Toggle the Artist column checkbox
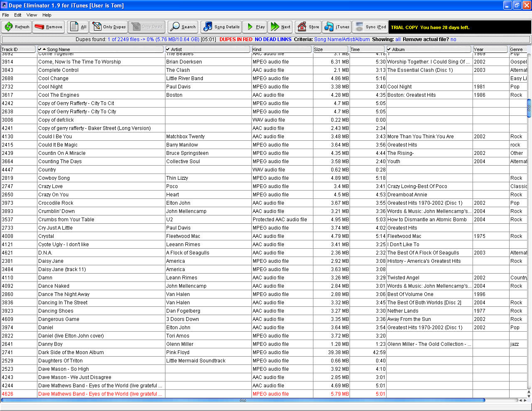The height and width of the screenshot is (411, 532). (x=168, y=49)
